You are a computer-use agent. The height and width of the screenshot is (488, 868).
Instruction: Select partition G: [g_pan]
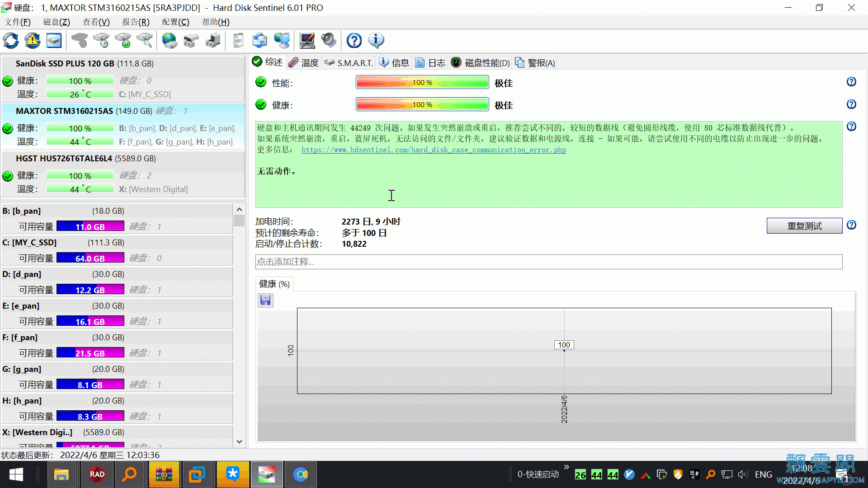117,377
